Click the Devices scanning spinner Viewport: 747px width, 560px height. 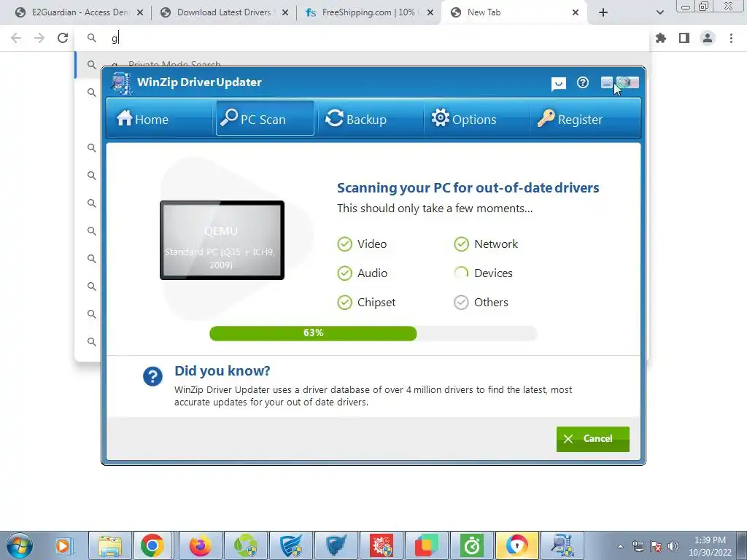pos(461,273)
